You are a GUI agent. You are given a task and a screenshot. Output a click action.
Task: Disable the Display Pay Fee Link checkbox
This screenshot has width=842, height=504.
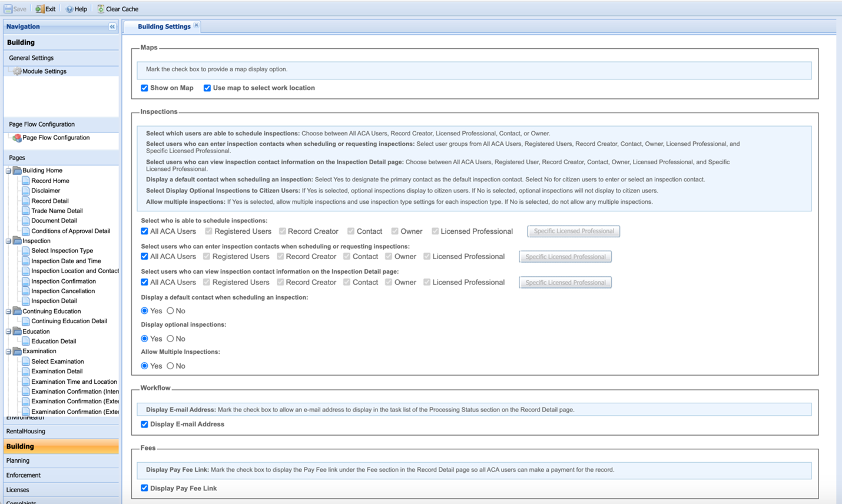tap(144, 488)
